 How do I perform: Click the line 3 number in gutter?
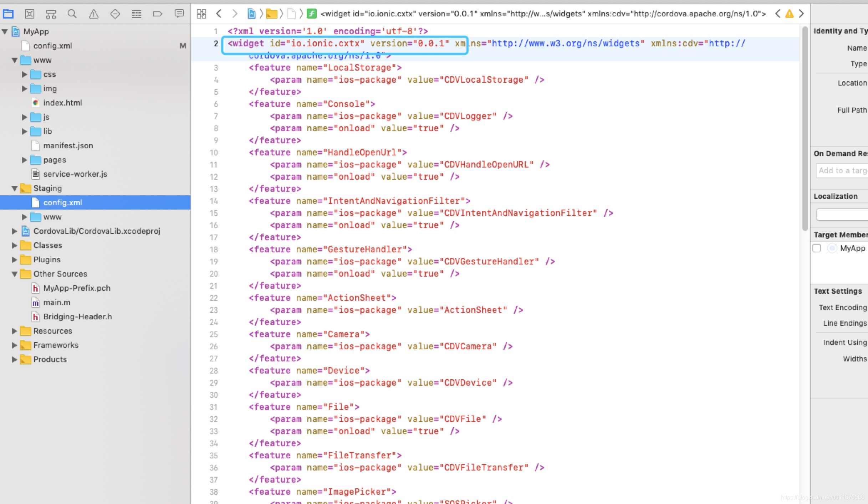(x=216, y=68)
